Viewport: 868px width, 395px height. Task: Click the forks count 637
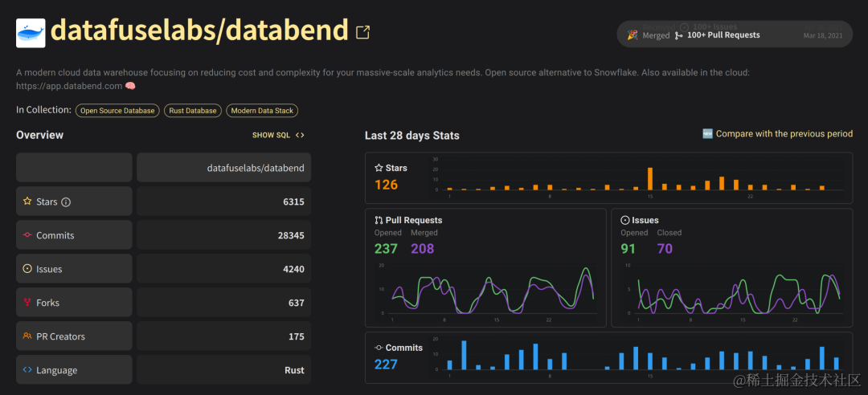point(296,303)
